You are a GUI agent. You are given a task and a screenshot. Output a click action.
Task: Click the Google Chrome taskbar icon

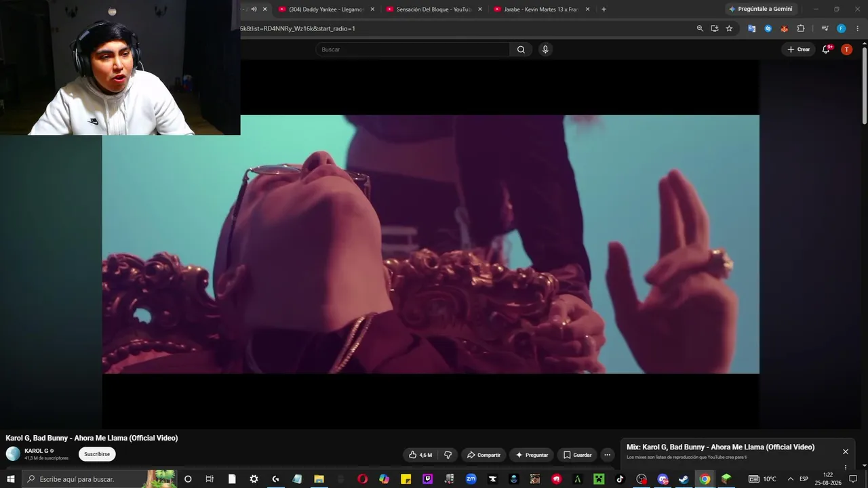click(705, 479)
